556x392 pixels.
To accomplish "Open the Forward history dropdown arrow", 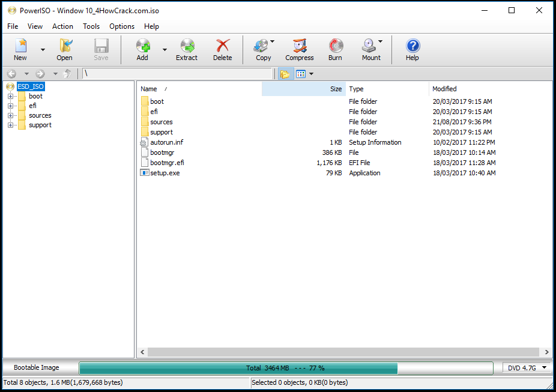I will (55, 74).
